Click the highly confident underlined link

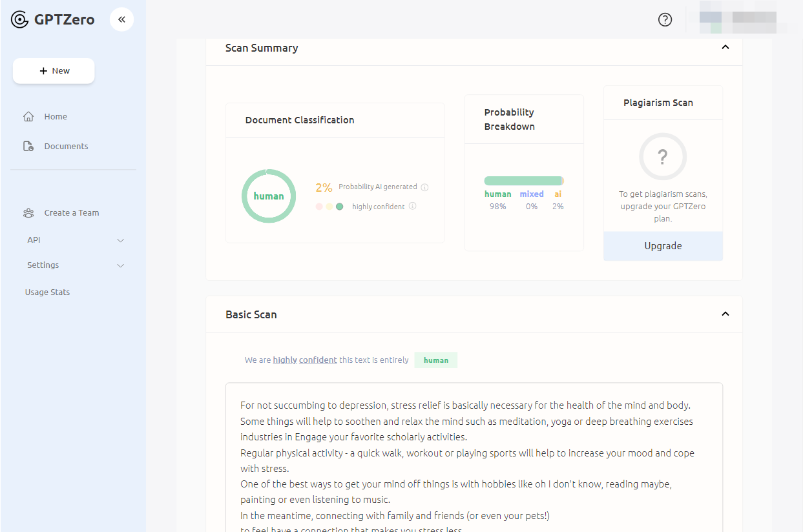coord(305,360)
